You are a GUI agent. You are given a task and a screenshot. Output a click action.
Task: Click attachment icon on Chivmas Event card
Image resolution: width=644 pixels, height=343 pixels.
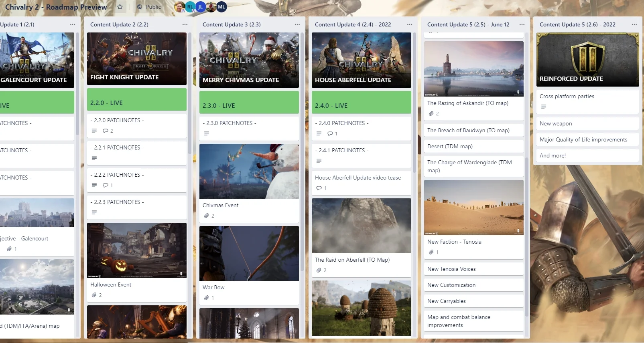207,216
